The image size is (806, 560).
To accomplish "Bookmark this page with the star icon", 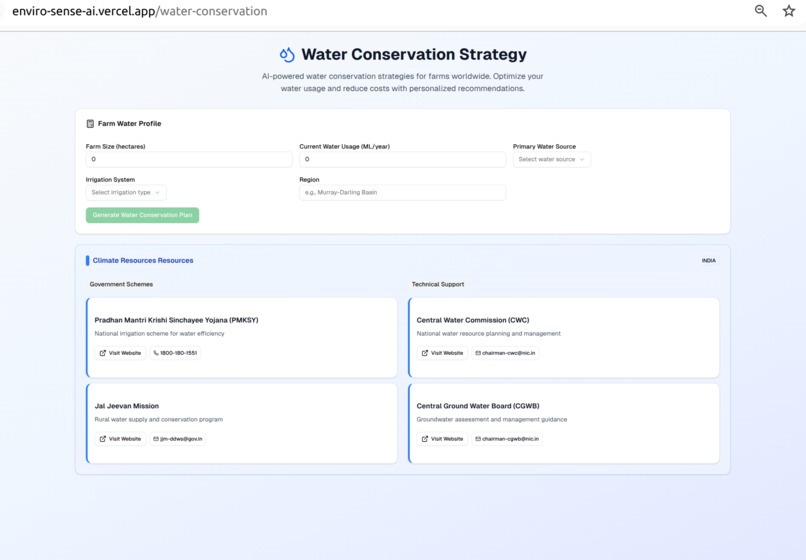I will [x=789, y=11].
